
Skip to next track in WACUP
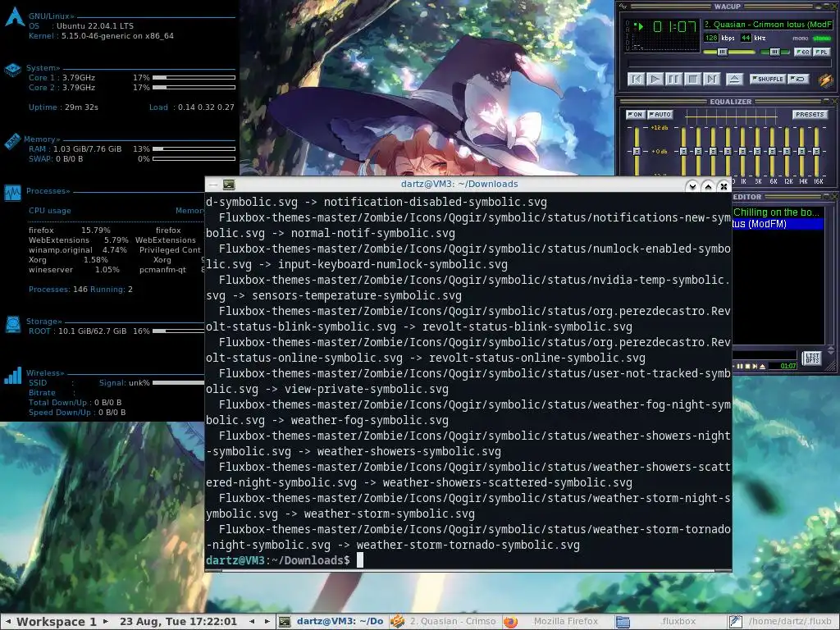tap(711, 80)
